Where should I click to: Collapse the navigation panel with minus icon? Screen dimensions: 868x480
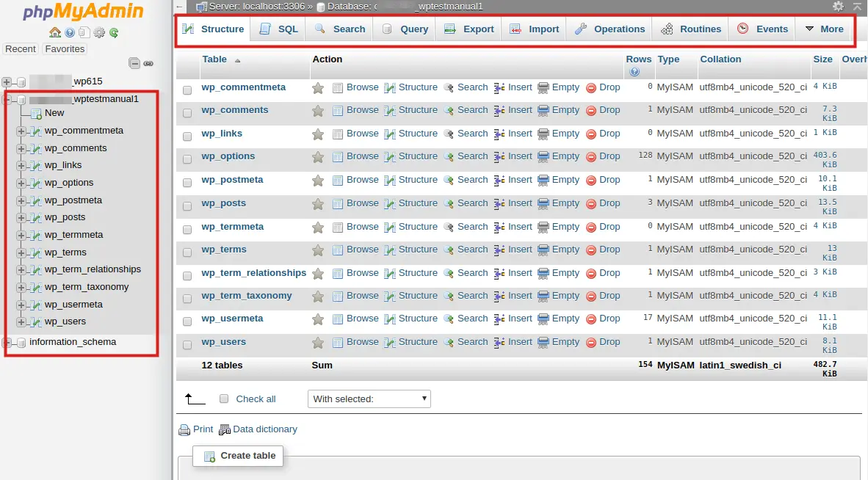tap(134, 64)
